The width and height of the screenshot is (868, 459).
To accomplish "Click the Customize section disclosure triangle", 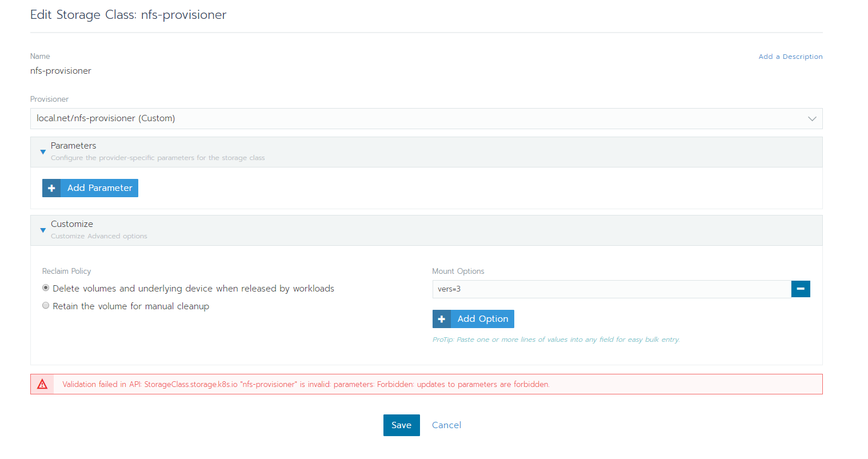I will 43,230.
